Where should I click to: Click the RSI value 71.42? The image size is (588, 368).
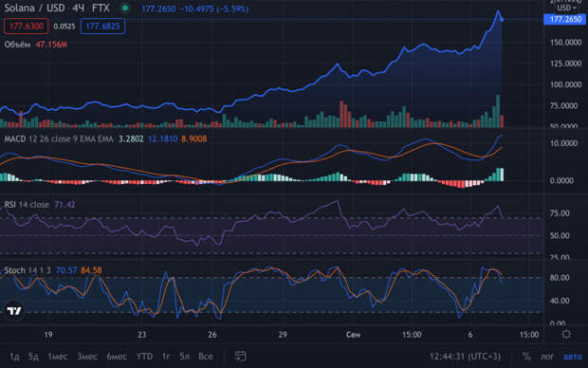64,205
